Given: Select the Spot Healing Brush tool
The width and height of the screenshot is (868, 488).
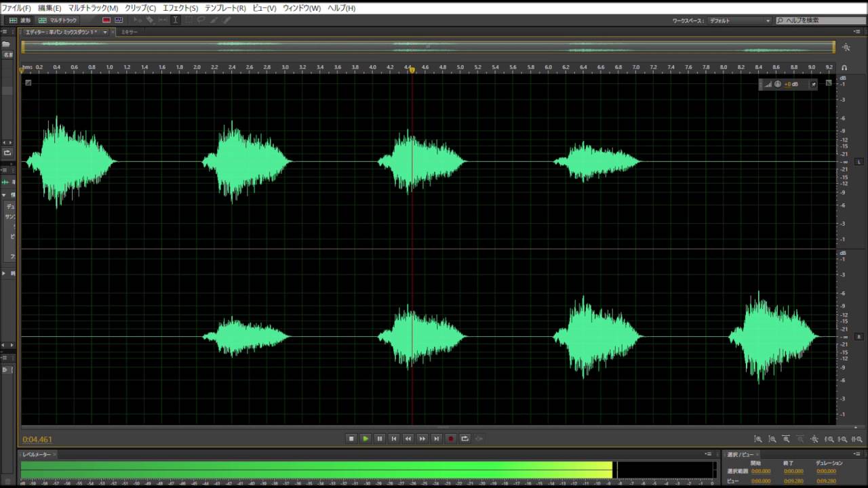Looking at the screenshot, I should pos(227,20).
